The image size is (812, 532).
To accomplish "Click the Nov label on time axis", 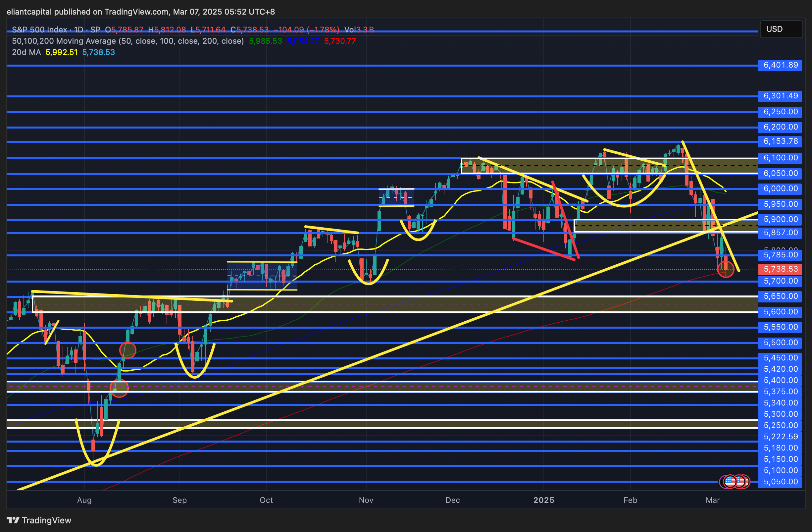I will click(x=366, y=500).
